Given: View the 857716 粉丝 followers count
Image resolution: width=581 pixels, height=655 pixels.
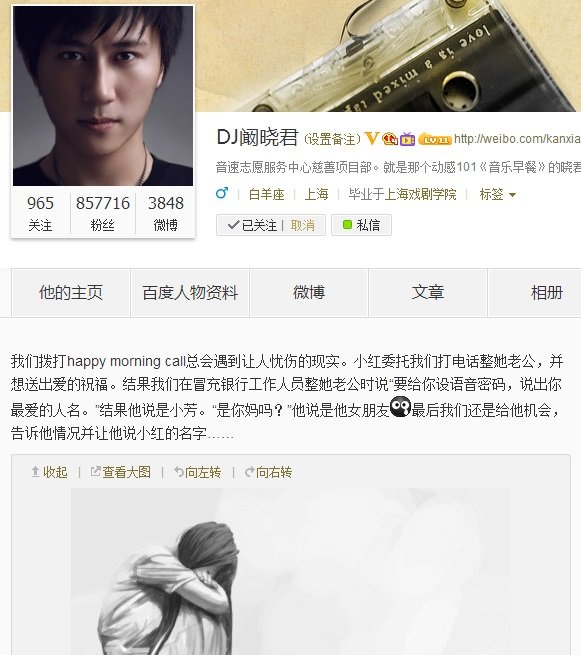Looking at the screenshot, I should 103,213.
